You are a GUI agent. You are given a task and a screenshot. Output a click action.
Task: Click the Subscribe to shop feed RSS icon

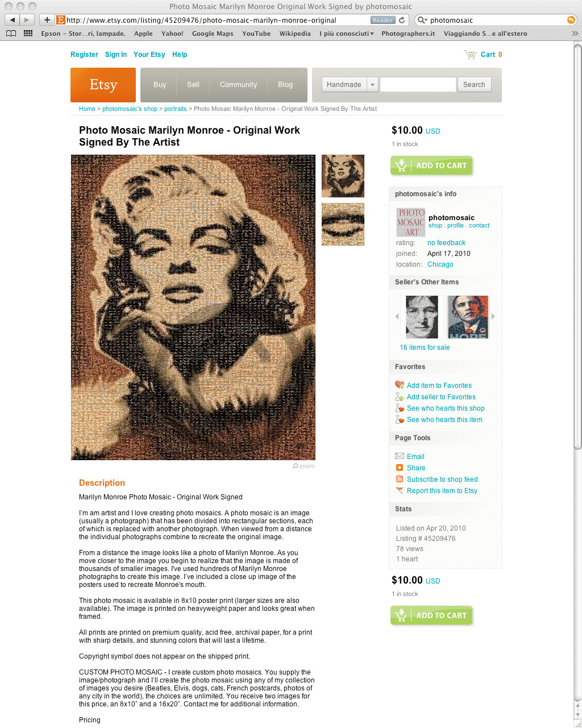pos(400,479)
